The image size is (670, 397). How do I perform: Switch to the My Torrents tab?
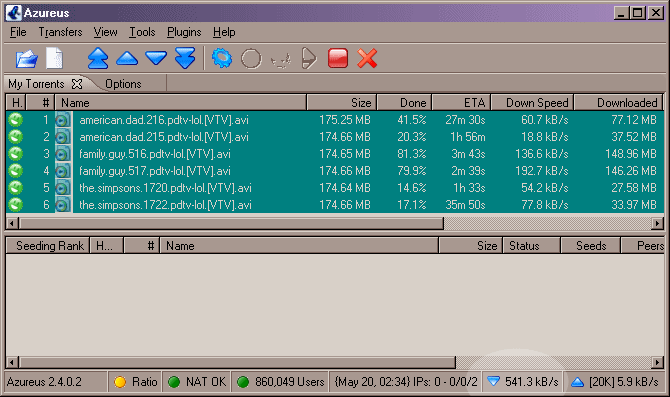click(36, 84)
